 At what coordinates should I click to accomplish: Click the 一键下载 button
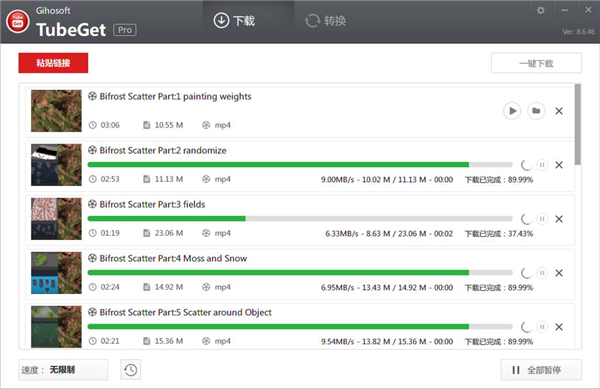[x=536, y=63]
